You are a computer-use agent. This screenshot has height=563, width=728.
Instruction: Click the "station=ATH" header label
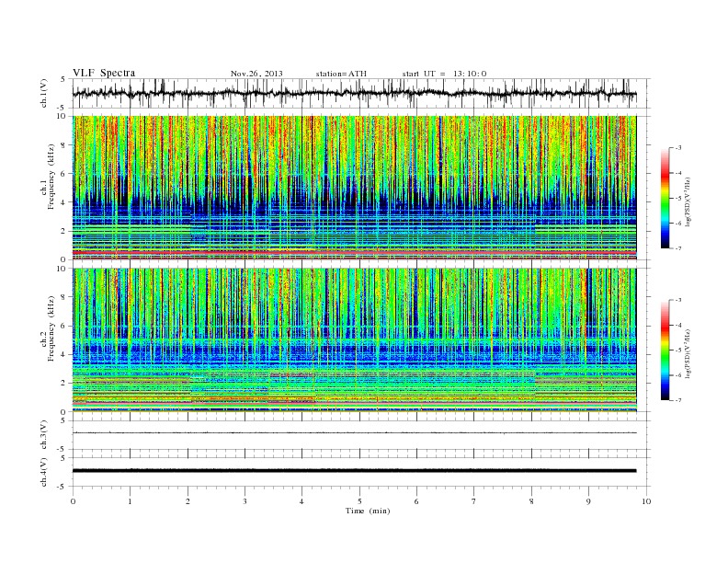(x=341, y=74)
